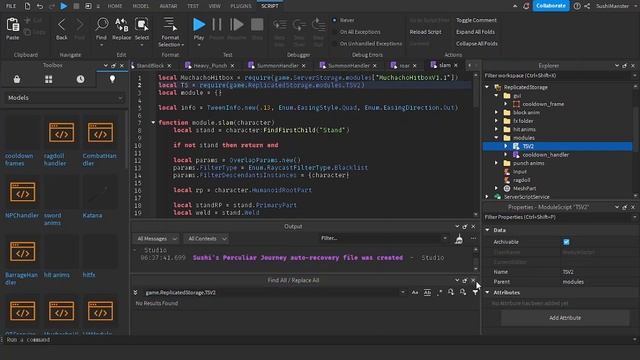Click Toggle Comment action
Viewport: 640px width, 360px height.
(x=476, y=20)
